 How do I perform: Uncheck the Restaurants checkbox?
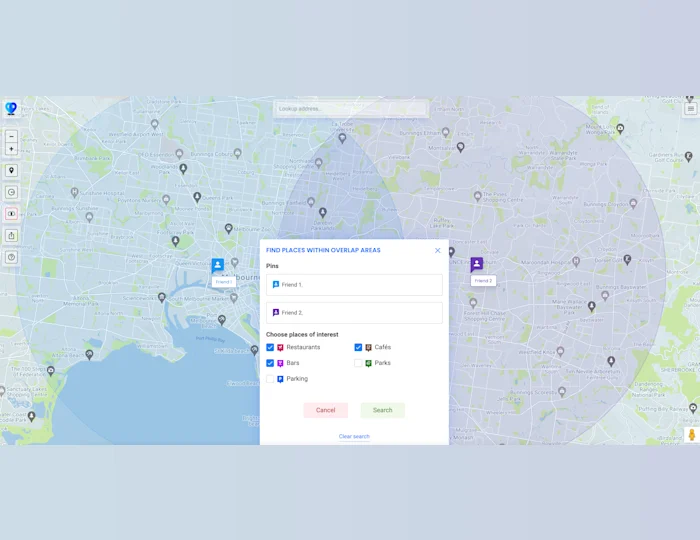click(270, 347)
